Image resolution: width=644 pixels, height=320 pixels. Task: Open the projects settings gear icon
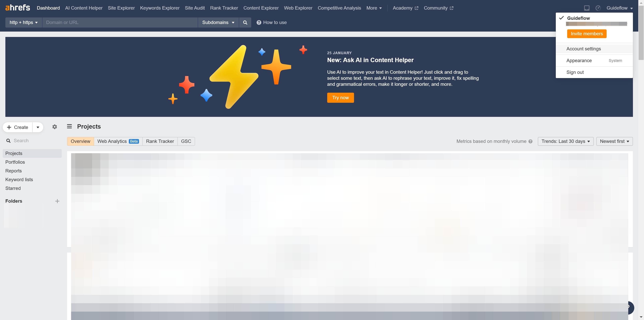tap(55, 127)
